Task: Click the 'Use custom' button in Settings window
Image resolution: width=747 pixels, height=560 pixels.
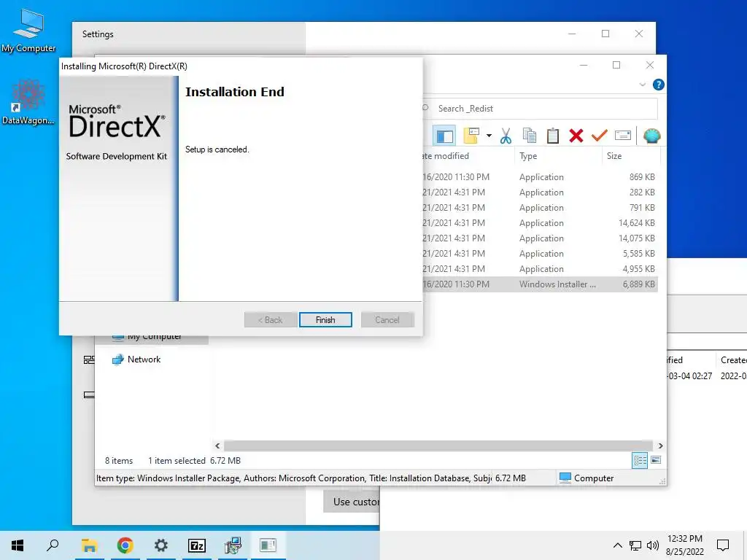Action: tap(352, 502)
